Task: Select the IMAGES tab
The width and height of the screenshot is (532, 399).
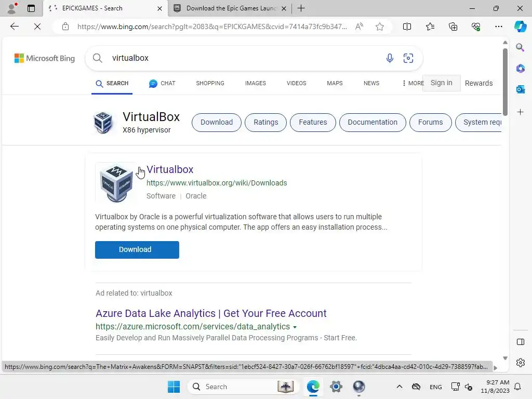Action: coord(256,83)
